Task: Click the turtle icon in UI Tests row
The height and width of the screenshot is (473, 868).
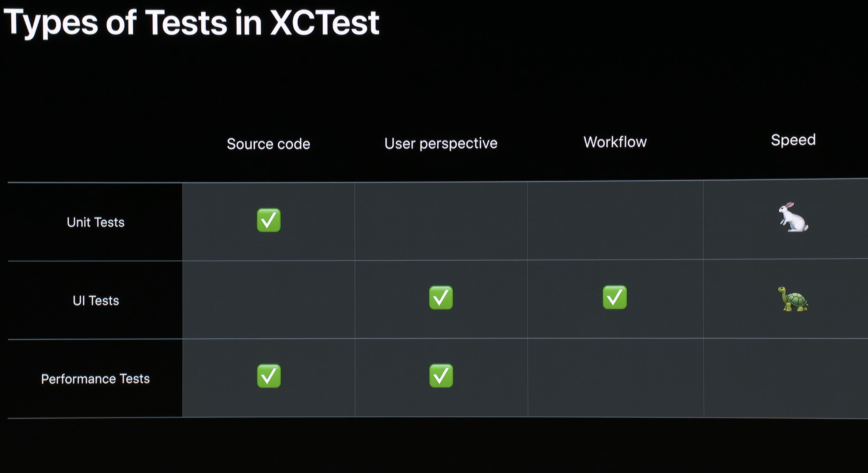Action: [x=793, y=299]
